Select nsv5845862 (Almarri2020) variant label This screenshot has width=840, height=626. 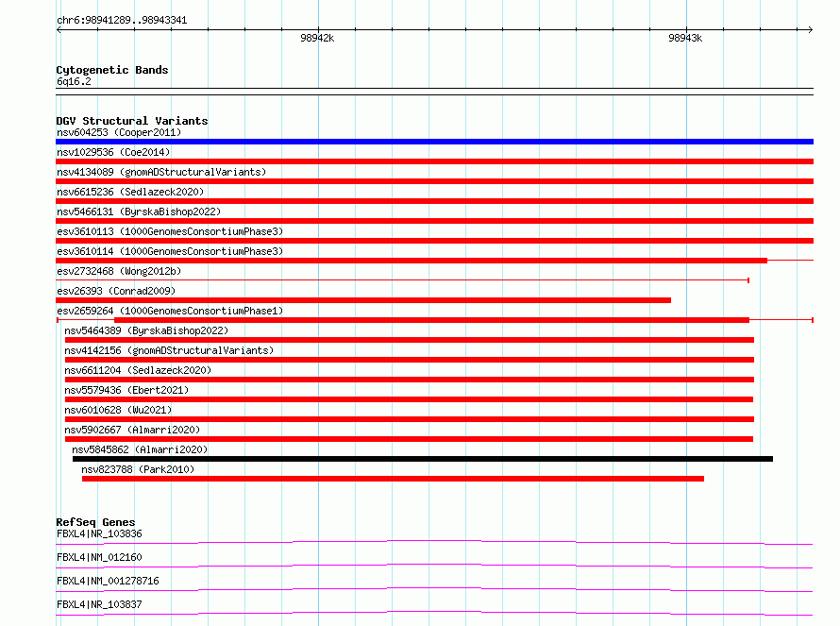140,449
